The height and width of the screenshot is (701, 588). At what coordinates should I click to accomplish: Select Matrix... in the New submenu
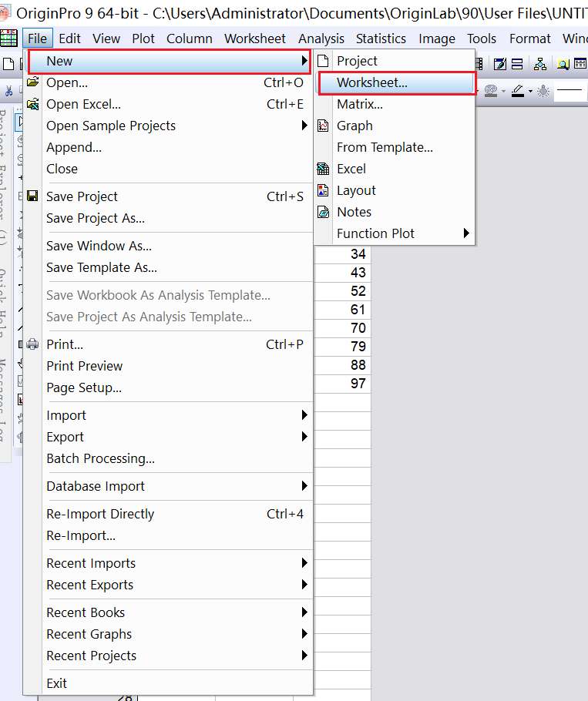tap(395, 104)
